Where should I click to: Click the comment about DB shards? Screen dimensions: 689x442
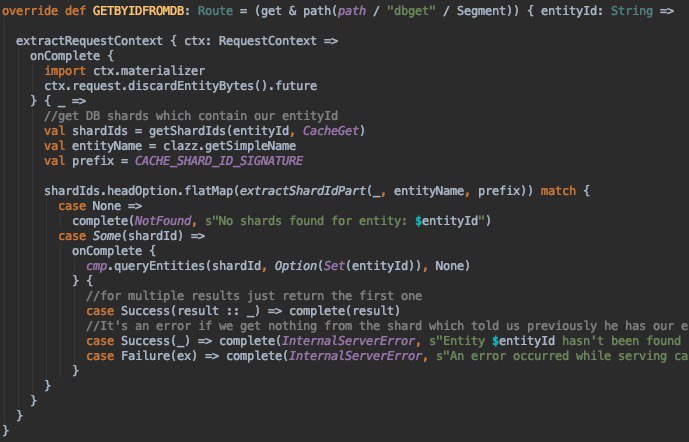191,116
